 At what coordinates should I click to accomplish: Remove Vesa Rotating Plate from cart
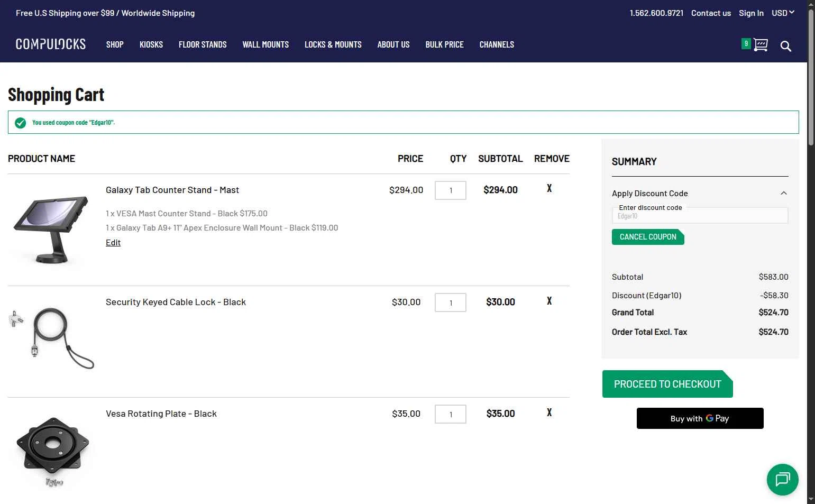point(550,413)
